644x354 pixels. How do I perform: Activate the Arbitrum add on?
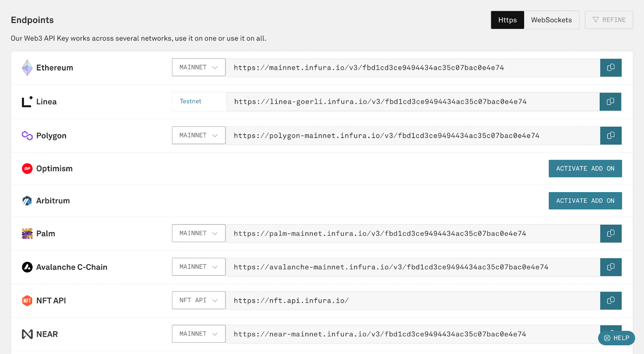[x=585, y=201]
